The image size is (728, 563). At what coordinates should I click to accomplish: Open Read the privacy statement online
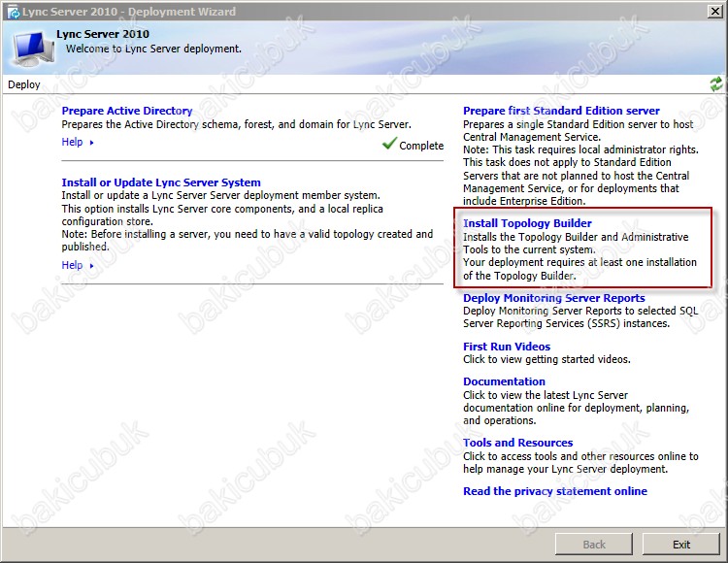[x=555, y=491]
